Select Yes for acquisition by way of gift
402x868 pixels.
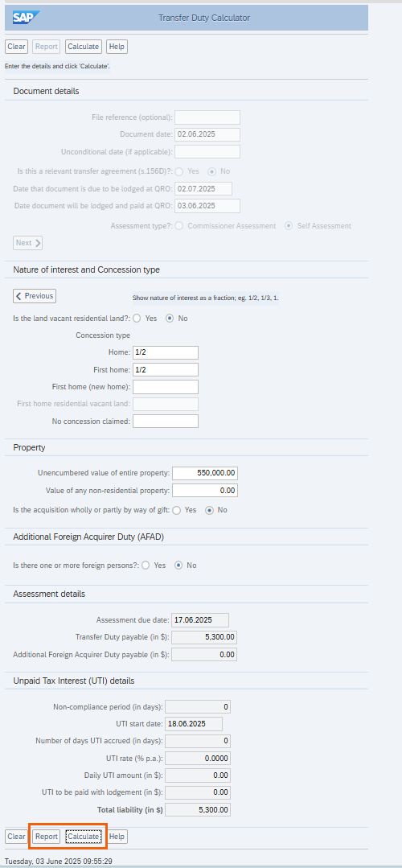[x=176, y=510]
